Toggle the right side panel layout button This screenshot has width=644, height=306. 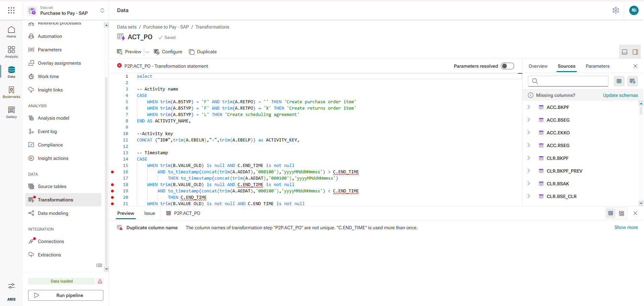coord(635,52)
